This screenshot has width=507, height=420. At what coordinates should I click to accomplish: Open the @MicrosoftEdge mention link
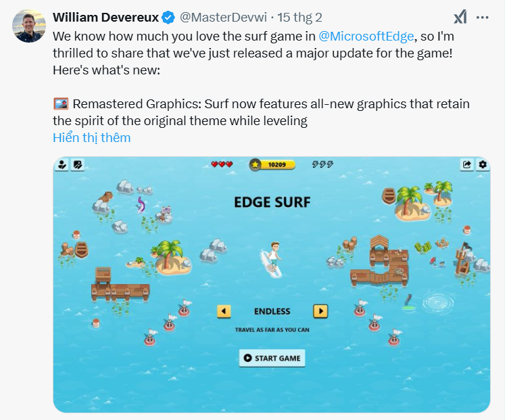click(366, 36)
